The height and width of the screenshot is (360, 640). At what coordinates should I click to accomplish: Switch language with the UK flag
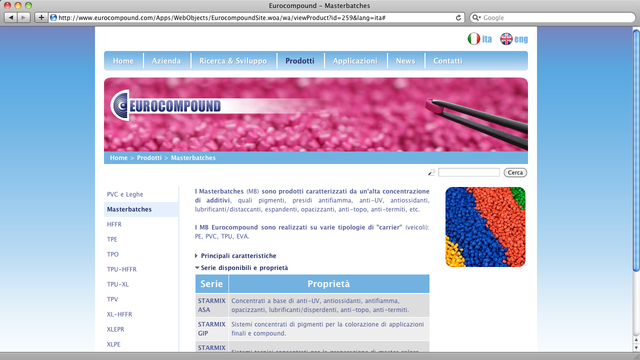pos(506,39)
